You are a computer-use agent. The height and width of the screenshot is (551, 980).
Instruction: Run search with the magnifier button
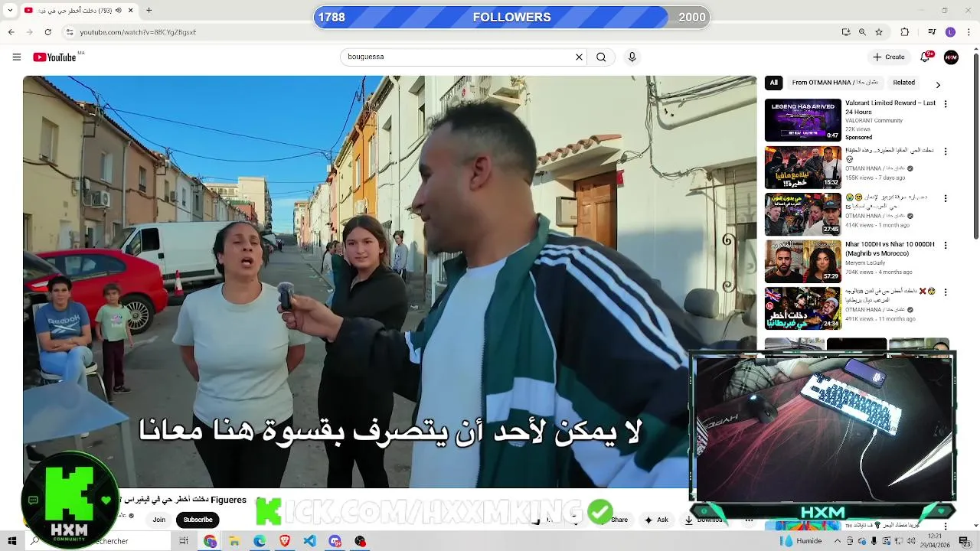coord(601,57)
